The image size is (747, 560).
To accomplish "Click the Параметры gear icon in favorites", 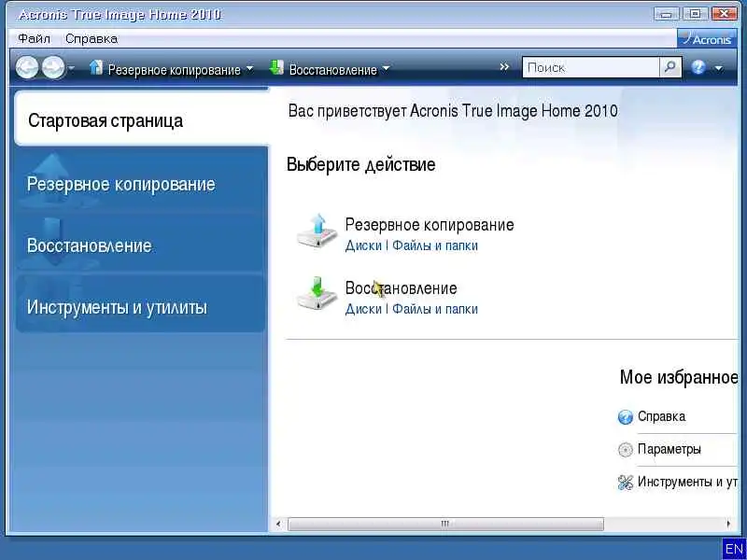I will point(625,450).
